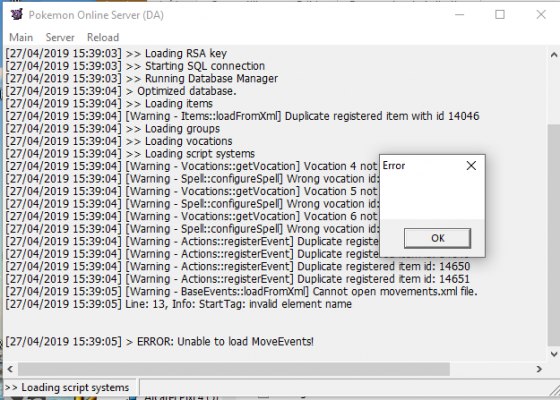This screenshot has height=400, width=560.
Task: Click the window resize grip corner
Action: click(554, 390)
